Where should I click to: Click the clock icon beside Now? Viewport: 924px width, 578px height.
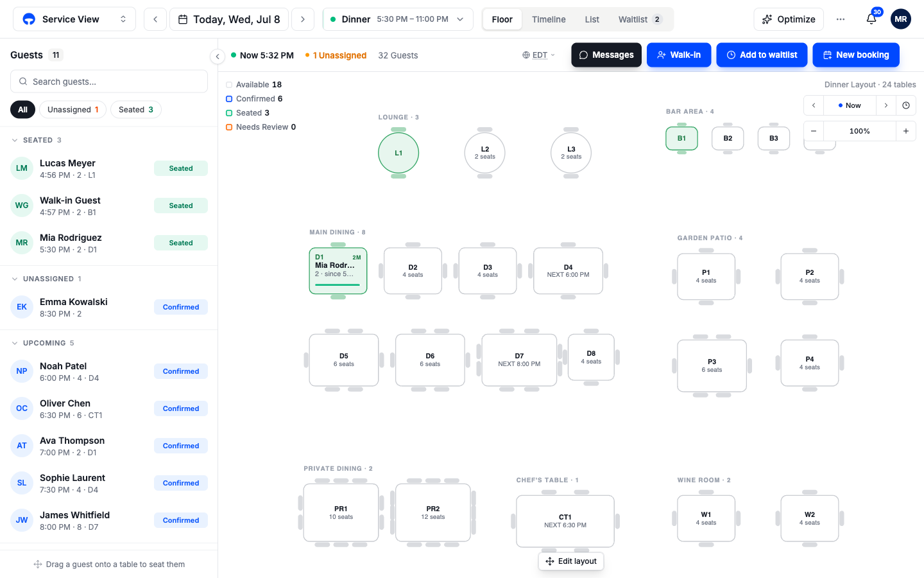click(906, 105)
